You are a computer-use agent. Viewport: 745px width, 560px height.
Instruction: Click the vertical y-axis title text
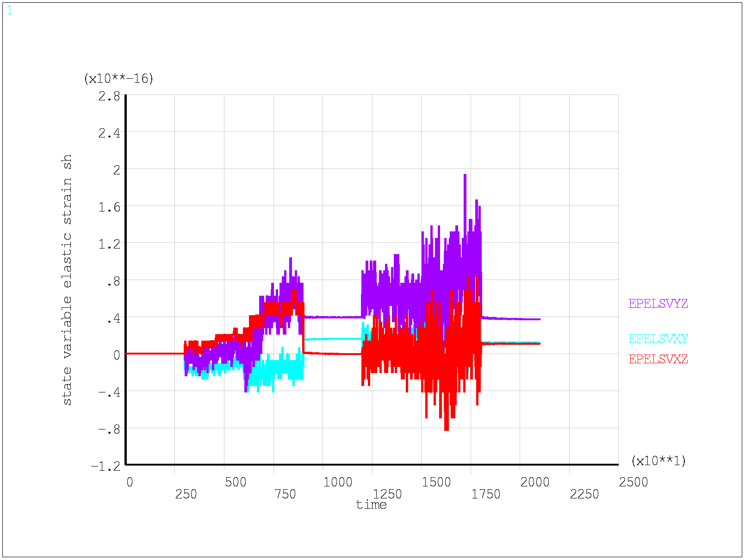[x=67, y=280]
